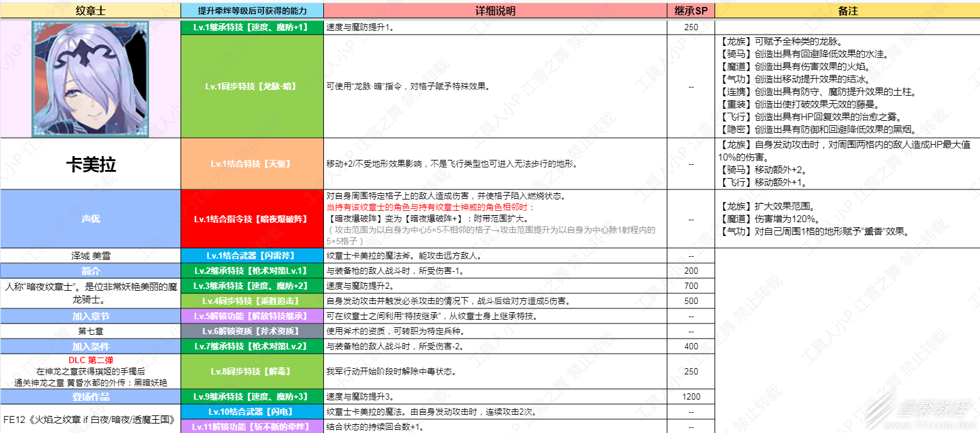Select the 可使用"龙脉·暗"指令 description cell

pos(495,86)
